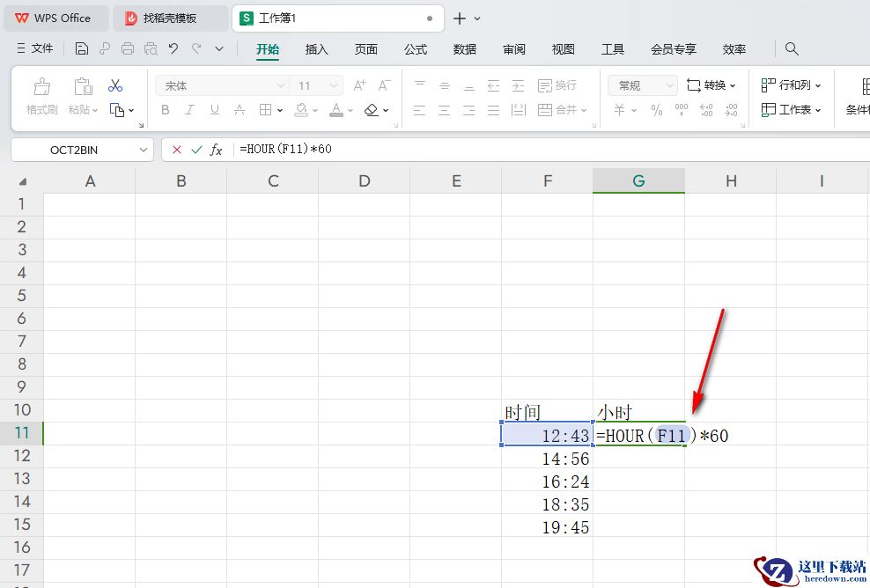Image resolution: width=870 pixels, height=588 pixels.
Task: Open the 转换 convert dropdown
Action: point(711,85)
